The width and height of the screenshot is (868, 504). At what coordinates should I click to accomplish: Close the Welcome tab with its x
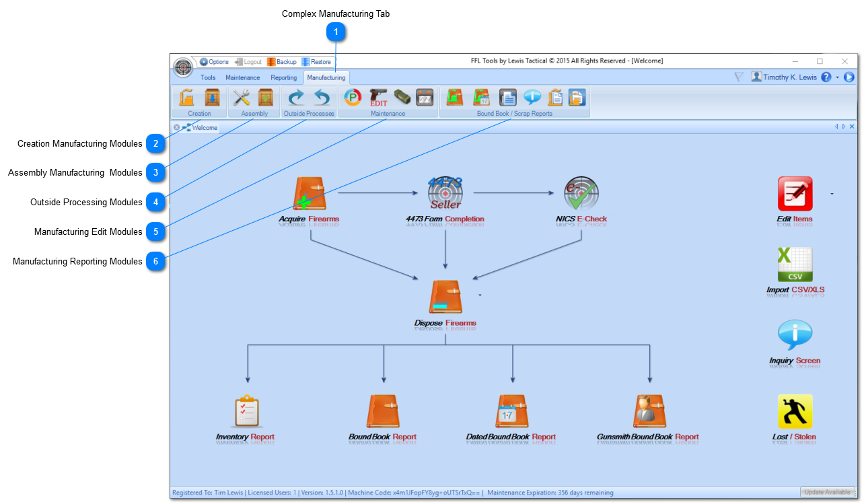(x=176, y=127)
